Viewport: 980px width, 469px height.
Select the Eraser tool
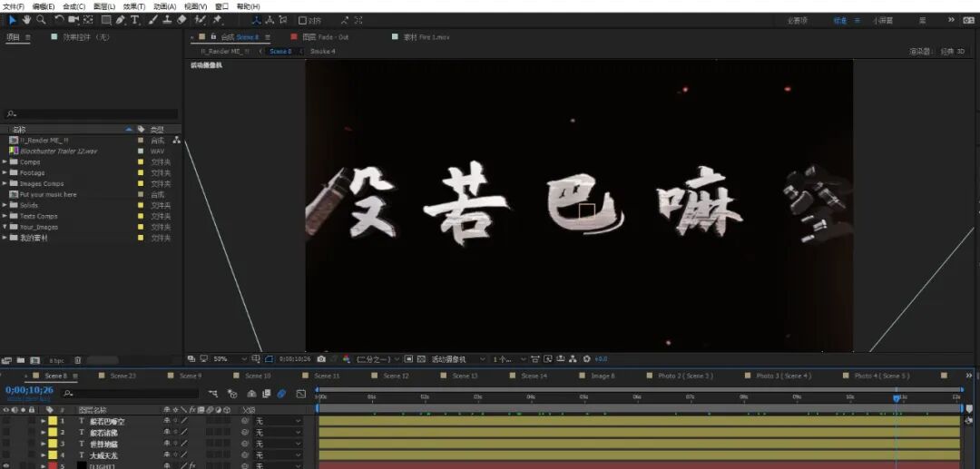[181, 20]
